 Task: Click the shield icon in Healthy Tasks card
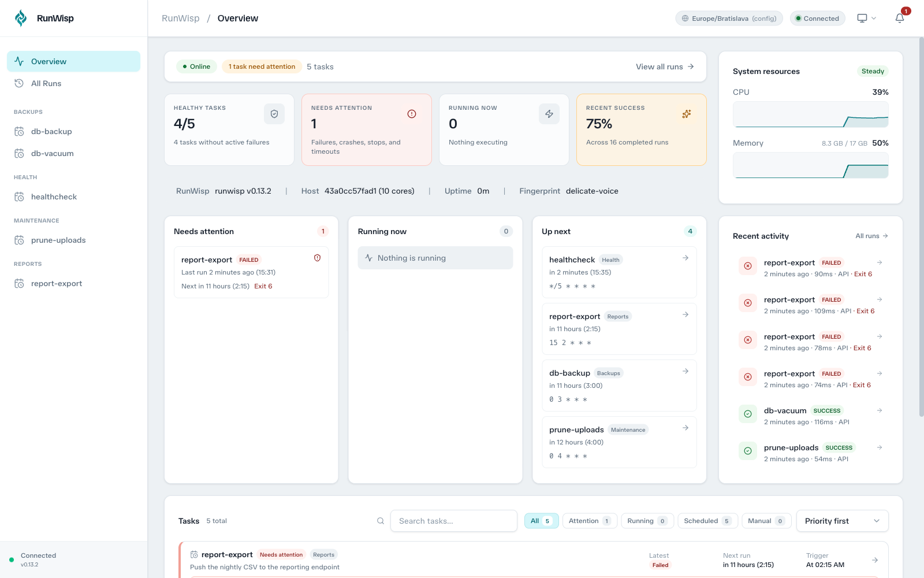click(x=274, y=114)
